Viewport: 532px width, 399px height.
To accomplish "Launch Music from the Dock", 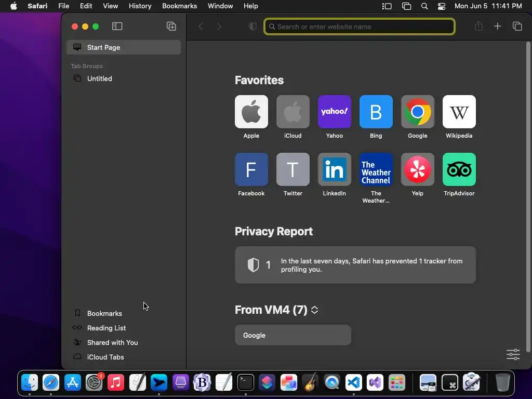I will tap(116, 382).
